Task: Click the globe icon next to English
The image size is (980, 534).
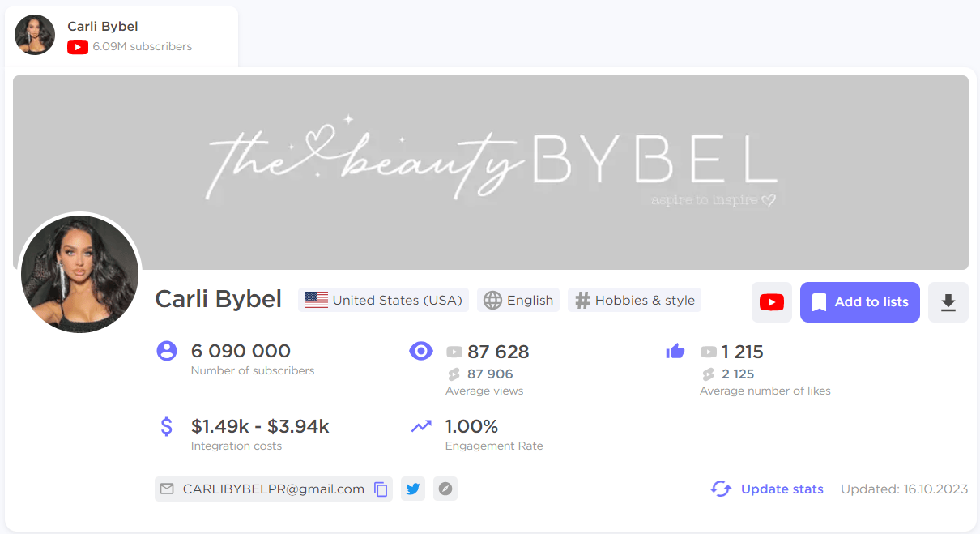Action: point(493,300)
